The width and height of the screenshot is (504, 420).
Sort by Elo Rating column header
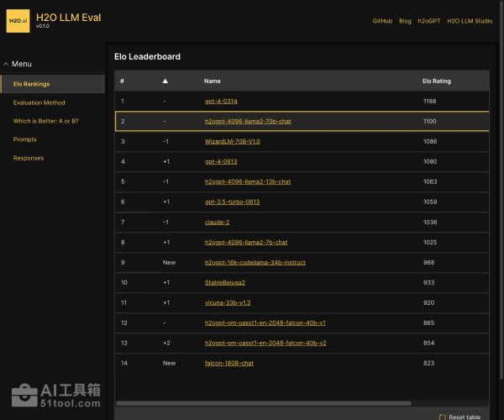click(436, 81)
